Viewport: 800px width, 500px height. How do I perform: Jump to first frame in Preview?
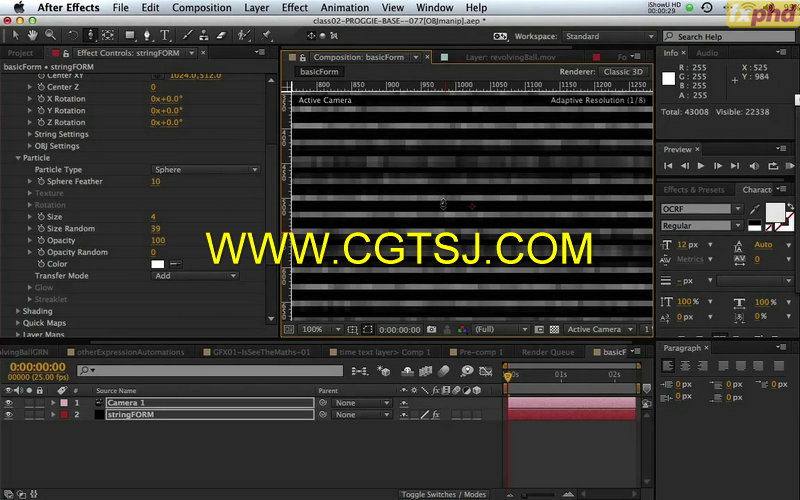668,166
